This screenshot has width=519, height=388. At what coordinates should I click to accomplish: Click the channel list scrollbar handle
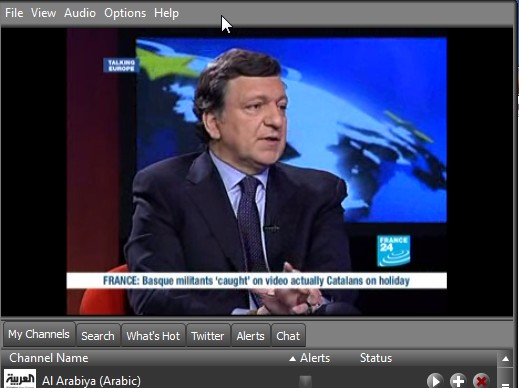(505, 378)
